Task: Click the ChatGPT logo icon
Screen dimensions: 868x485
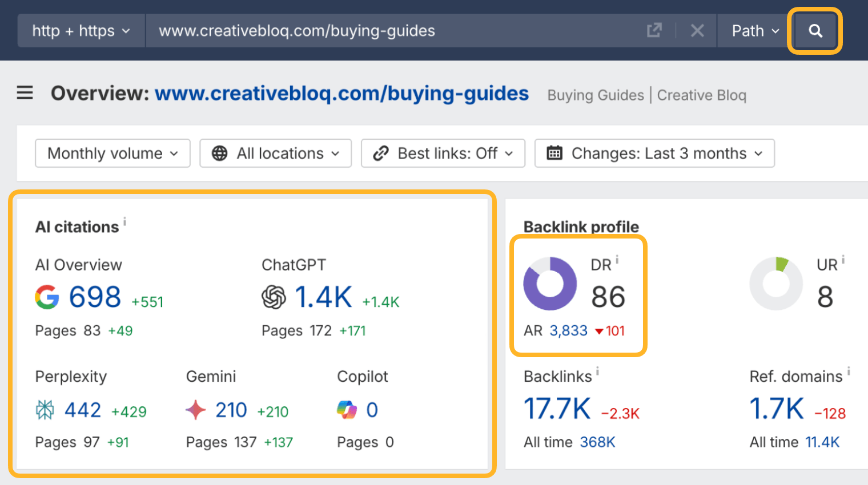Action: (x=274, y=297)
